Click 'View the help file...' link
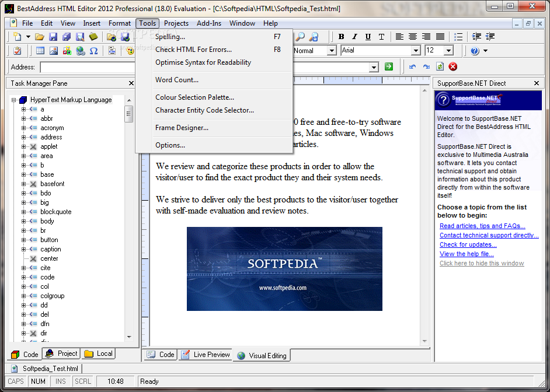This screenshot has height=392, width=550. [x=467, y=254]
